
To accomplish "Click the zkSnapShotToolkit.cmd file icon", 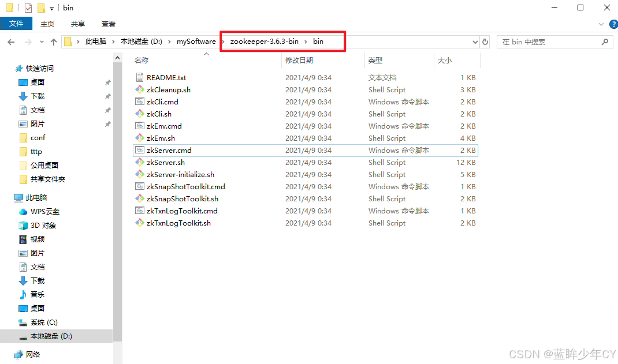I will 139,186.
